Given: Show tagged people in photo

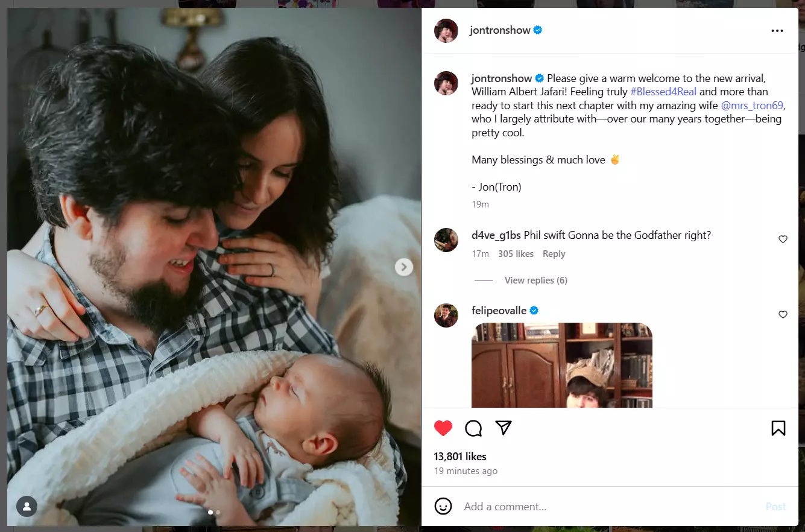Looking at the screenshot, I should (27, 507).
